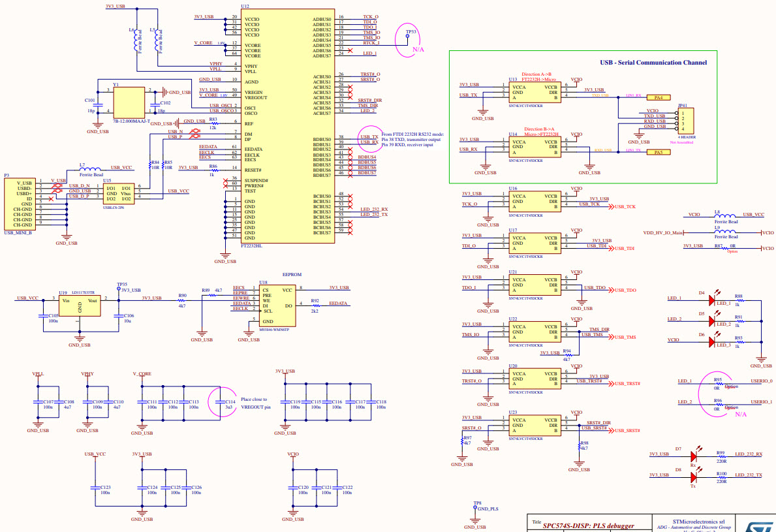The image size is (776, 532).
Task: Click the TP33 test point marker
Action: (408, 36)
